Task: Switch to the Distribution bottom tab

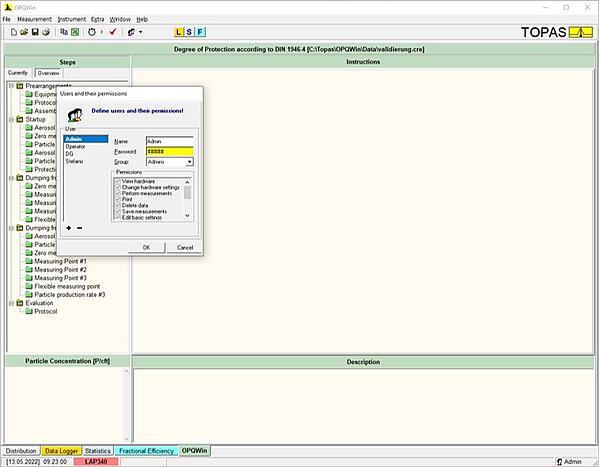Action: click(x=21, y=451)
